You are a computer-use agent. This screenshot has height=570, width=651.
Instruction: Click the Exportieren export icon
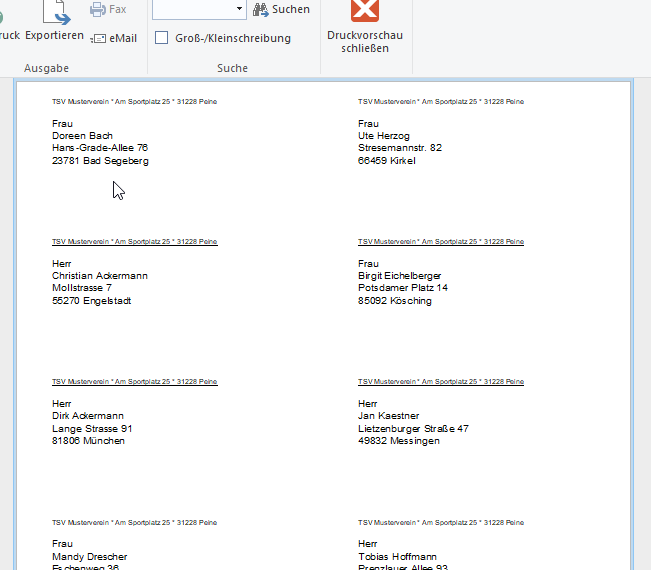coord(54,14)
